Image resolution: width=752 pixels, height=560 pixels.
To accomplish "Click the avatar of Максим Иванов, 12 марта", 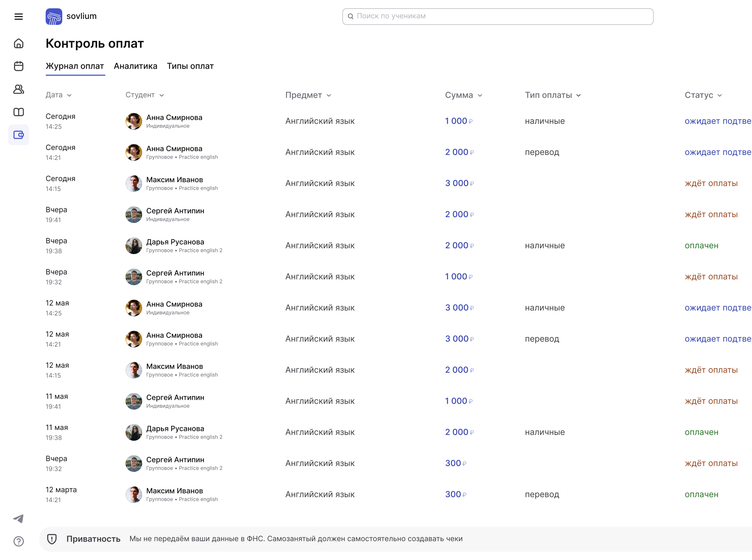I will (134, 495).
